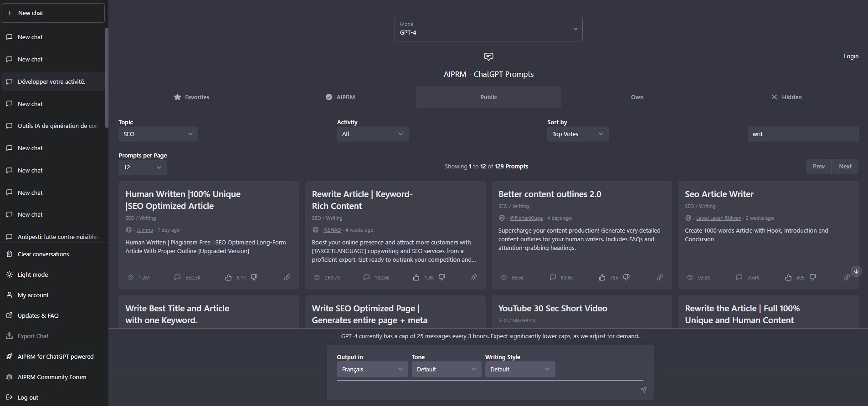
Task: Copy link of Better content outlines 2.0
Action: pos(660,278)
